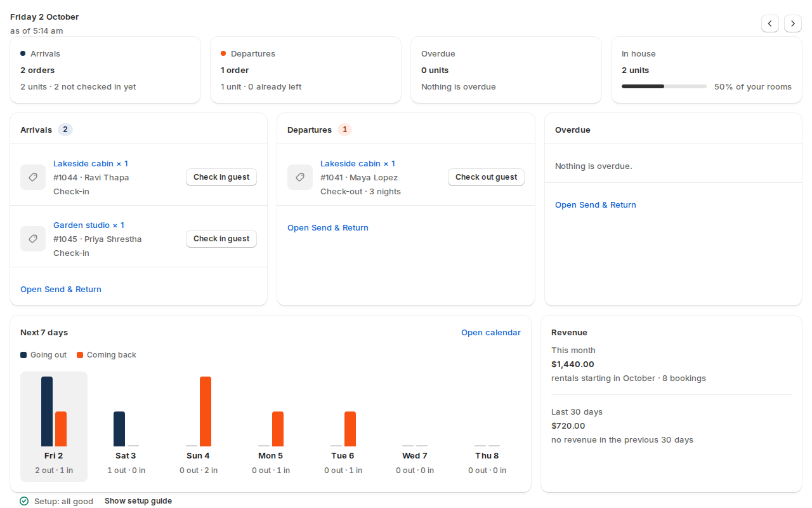Click the Arrivals summary card
The width and height of the screenshot is (812, 508).
[x=105, y=70]
